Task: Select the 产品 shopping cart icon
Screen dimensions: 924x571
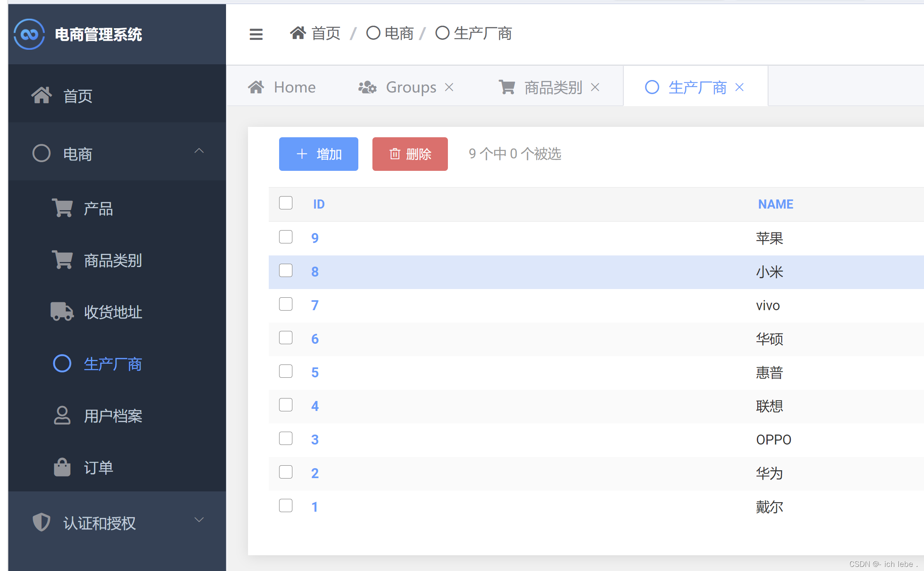Action: coord(62,208)
